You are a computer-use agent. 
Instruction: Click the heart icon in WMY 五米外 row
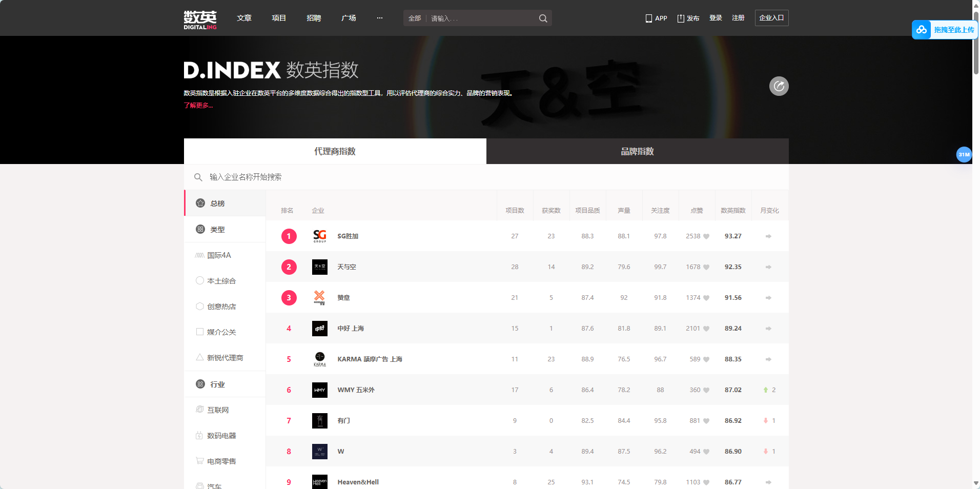706,390
